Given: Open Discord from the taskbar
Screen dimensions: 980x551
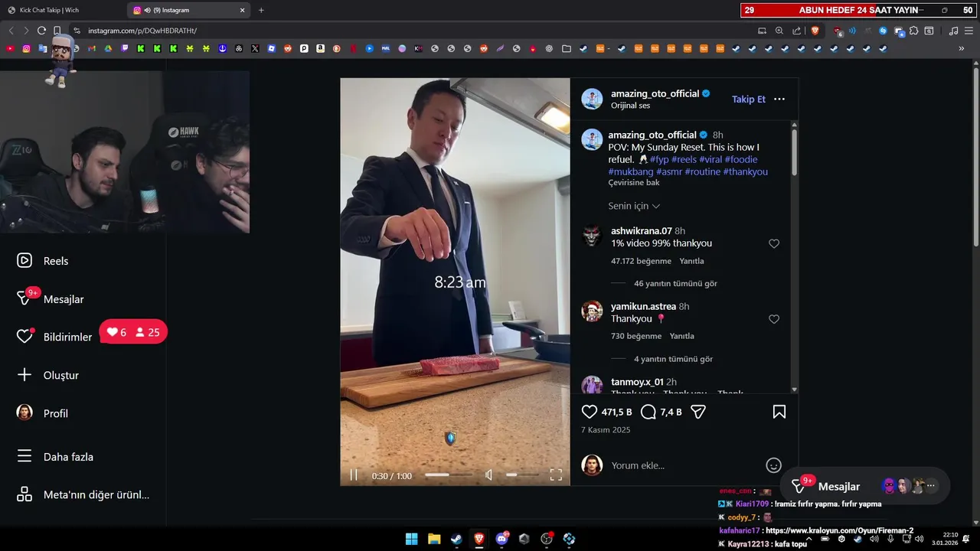Looking at the screenshot, I should [501, 539].
